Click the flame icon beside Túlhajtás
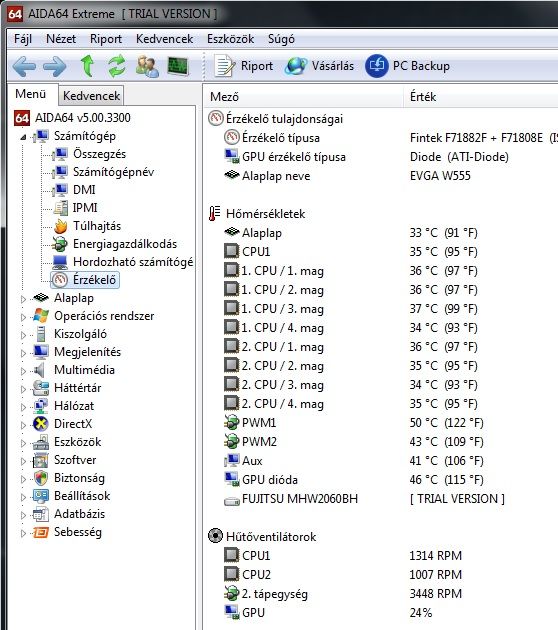The image size is (558, 630). click(x=61, y=226)
